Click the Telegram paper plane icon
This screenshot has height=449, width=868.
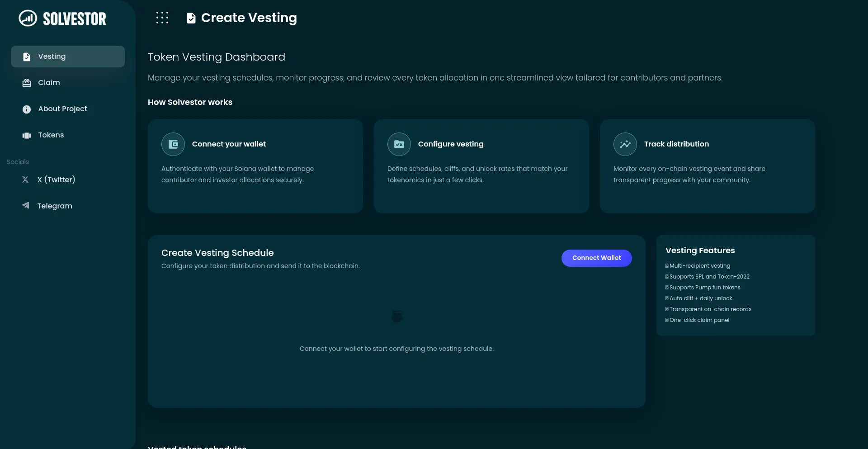point(26,206)
